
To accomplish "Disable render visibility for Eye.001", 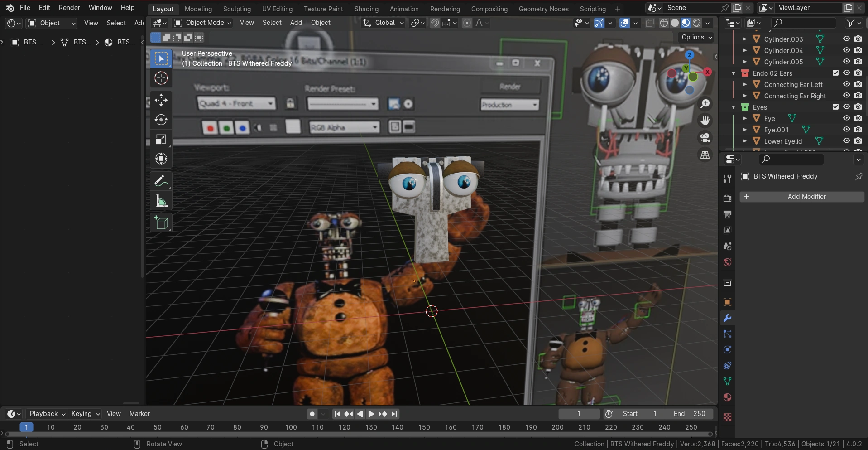I will pyautogui.click(x=859, y=130).
